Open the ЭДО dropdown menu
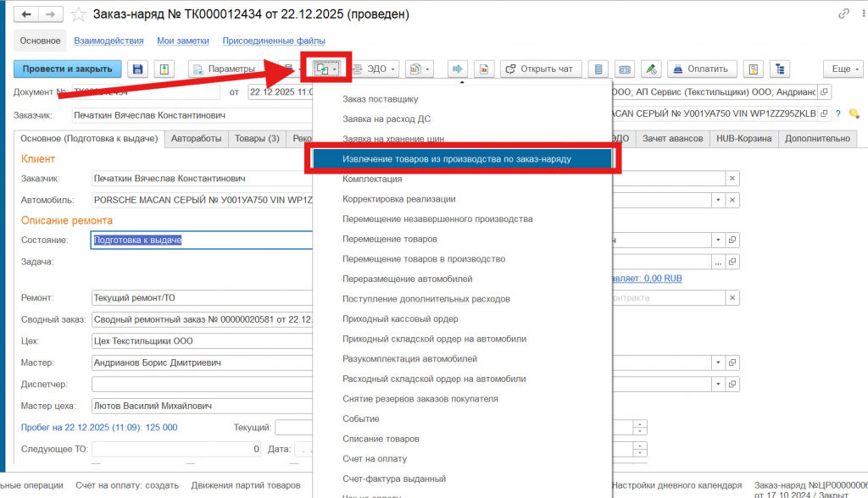868x498 pixels. click(x=375, y=69)
